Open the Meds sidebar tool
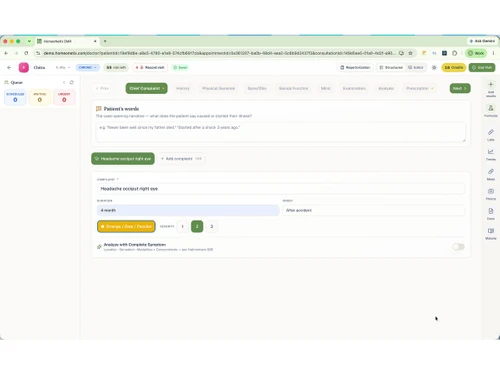The width and height of the screenshot is (500, 375). [x=491, y=174]
